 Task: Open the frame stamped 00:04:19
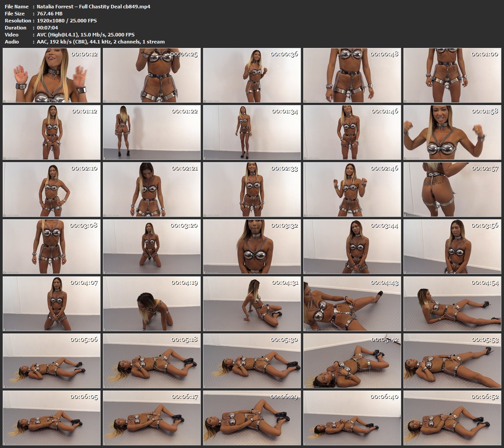coord(152,303)
